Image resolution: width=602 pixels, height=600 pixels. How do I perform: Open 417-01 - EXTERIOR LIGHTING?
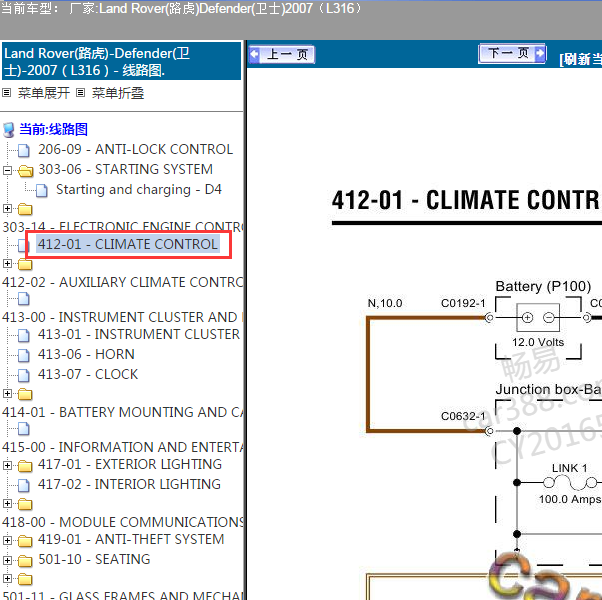coord(130,464)
